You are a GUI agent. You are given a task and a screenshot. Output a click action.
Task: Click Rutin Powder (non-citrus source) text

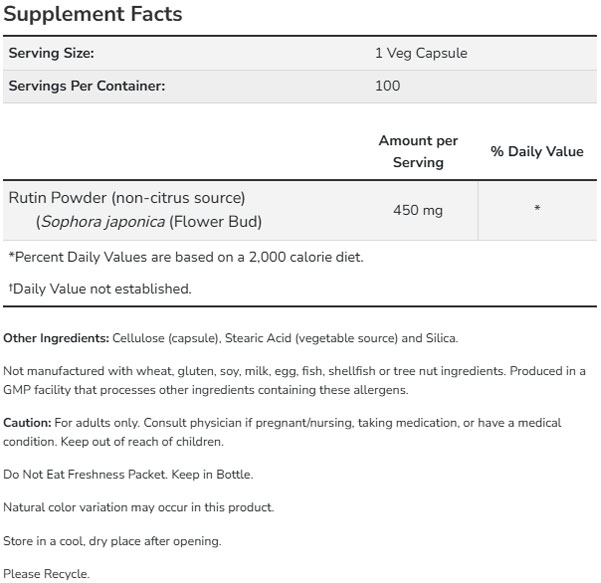pos(126,198)
